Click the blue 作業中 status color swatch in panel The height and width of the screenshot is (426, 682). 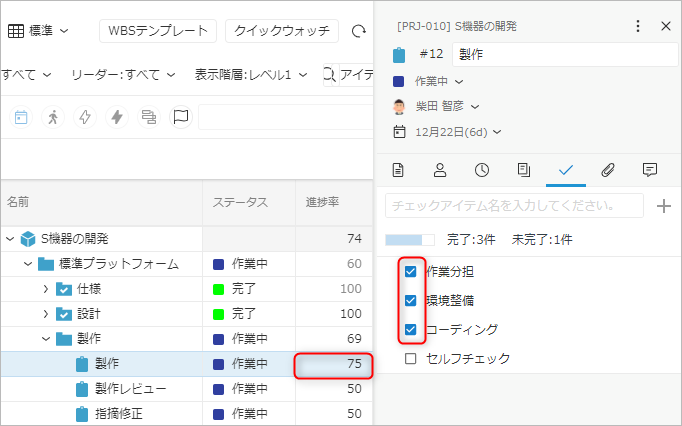tap(399, 81)
